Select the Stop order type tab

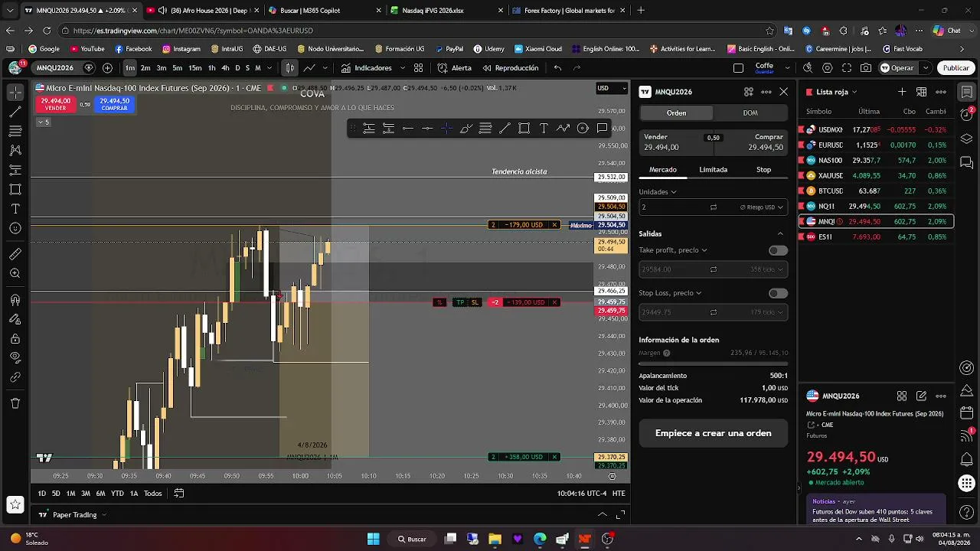(763, 170)
